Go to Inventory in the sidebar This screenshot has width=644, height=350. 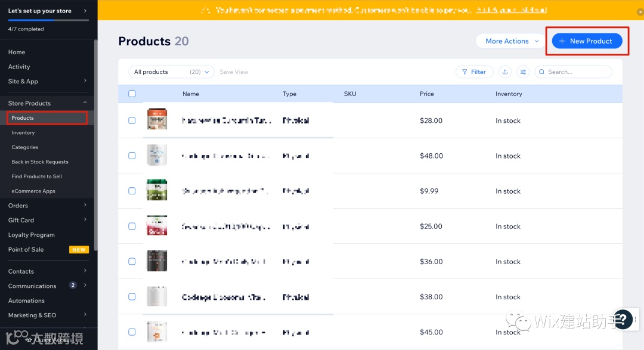[x=23, y=133]
